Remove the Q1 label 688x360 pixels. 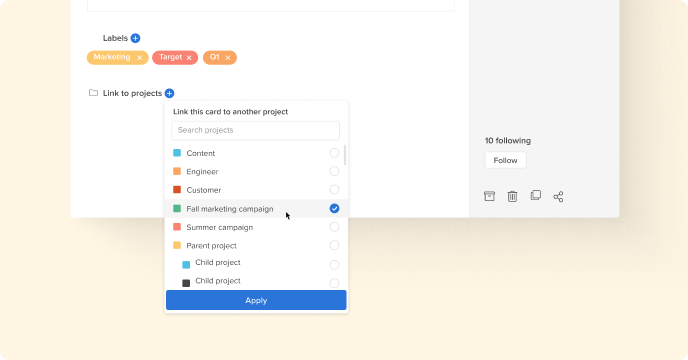coord(228,58)
